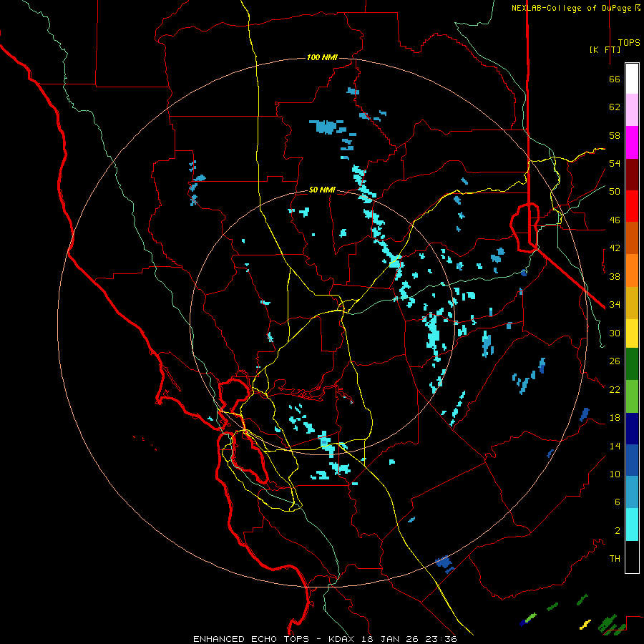Click the '22' legend value
The height and width of the screenshot is (644, 644).
615,389
